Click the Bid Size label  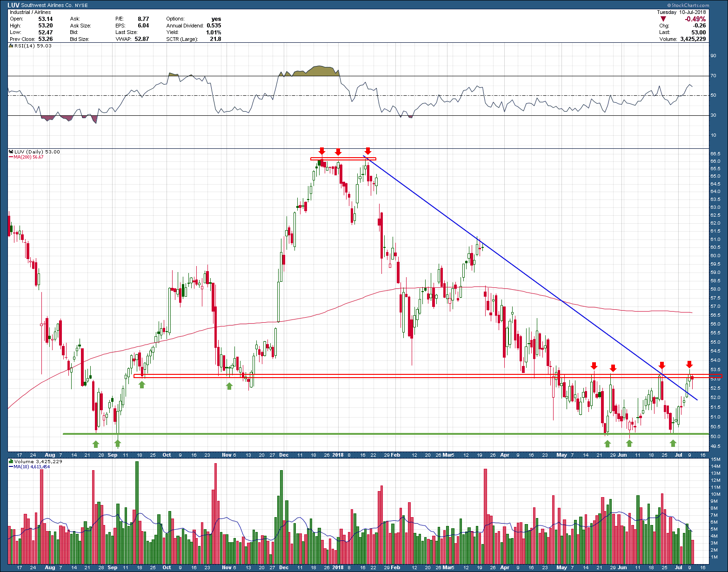click(80, 39)
